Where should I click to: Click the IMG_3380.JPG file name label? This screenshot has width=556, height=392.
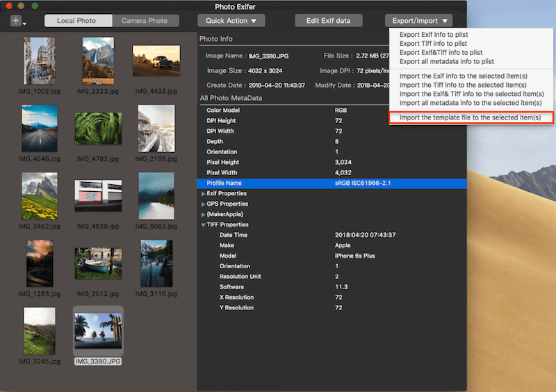98,361
